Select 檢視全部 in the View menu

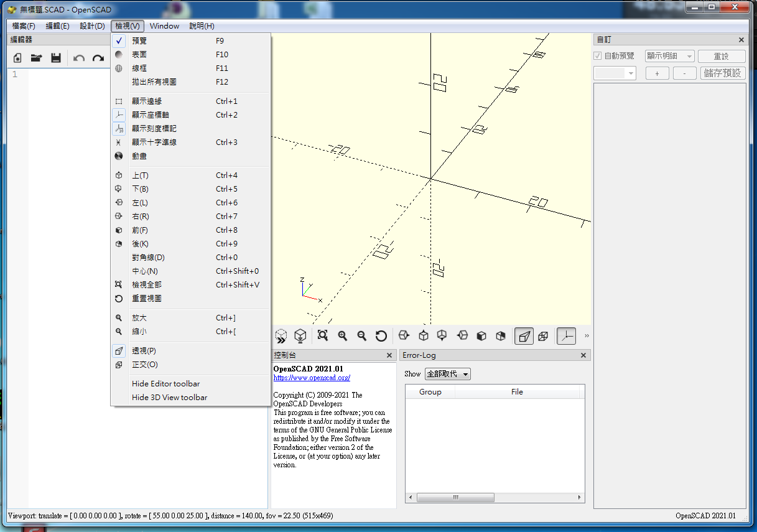click(x=190, y=284)
